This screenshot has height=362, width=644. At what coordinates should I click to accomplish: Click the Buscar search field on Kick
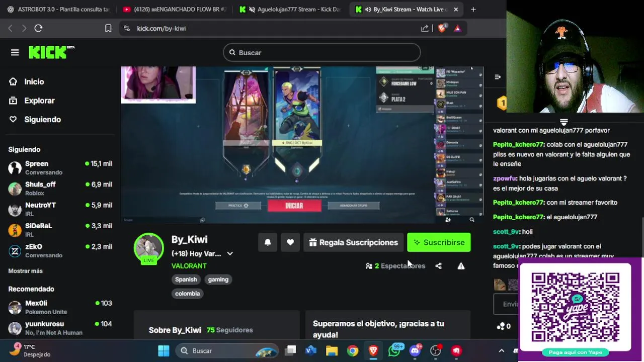pos(321,52)
